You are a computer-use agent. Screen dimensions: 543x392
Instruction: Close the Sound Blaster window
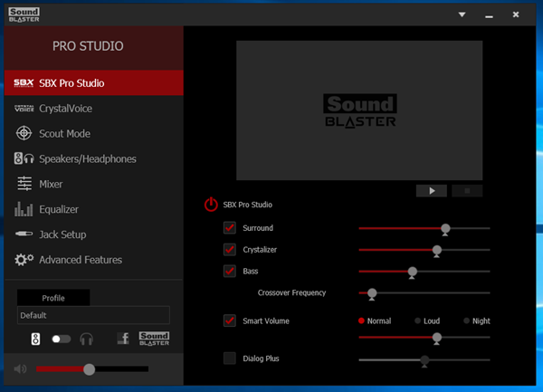click(x=516, y=14)
